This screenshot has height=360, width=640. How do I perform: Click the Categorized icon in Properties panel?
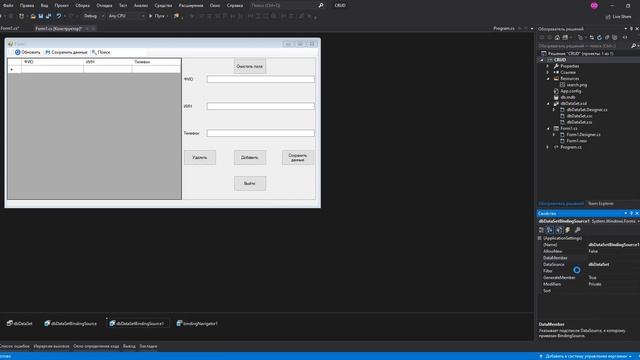[542, 230]
